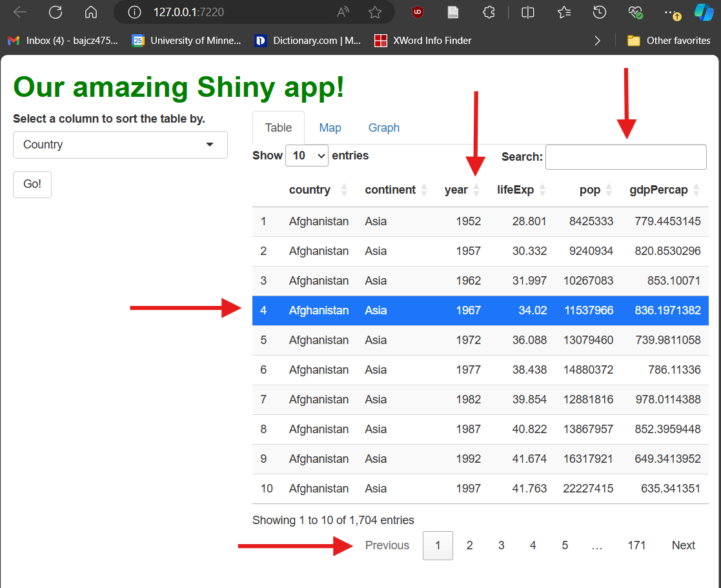Toggle split screen view icon

528,12
